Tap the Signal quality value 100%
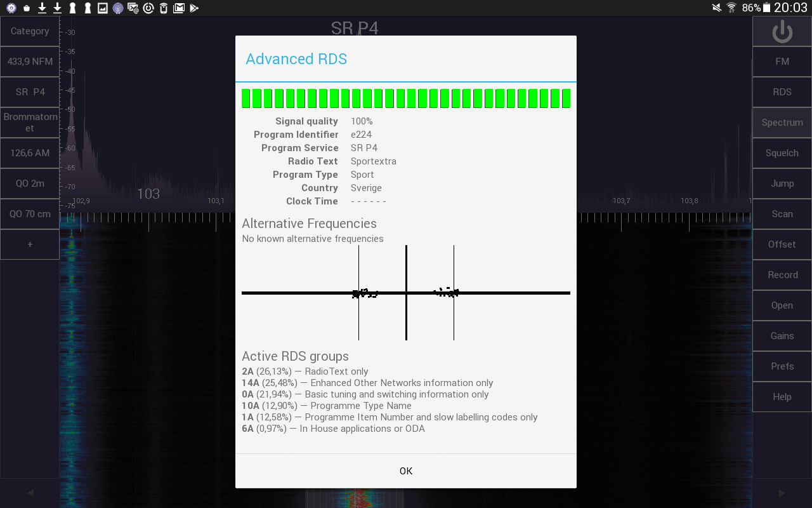Screen dimensions: 812x508 362,121
